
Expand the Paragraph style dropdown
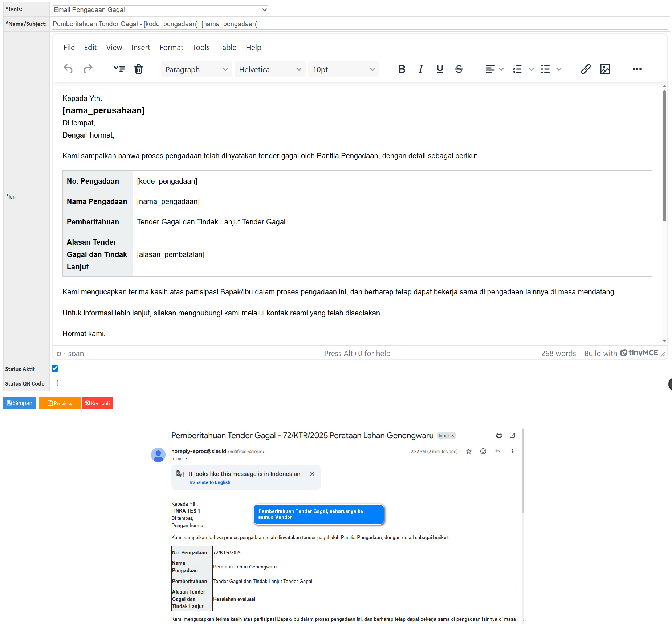(x=196, y=69)
